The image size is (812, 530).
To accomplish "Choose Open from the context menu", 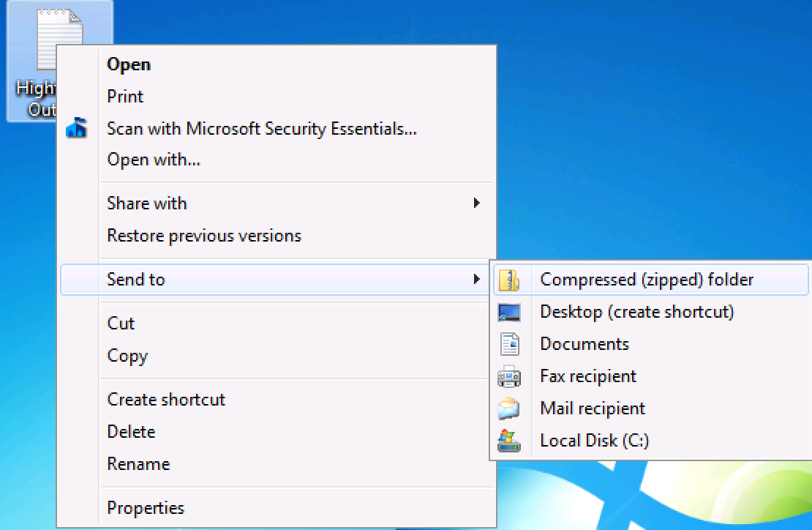I will (277, 64).
